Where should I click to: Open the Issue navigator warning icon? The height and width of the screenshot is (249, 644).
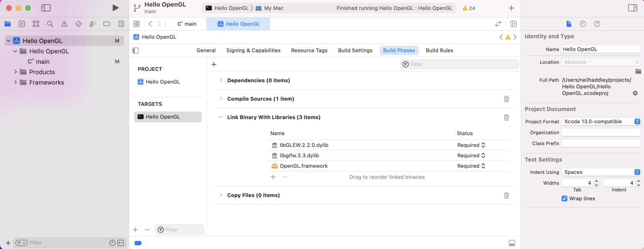click(x=64, y=24)
